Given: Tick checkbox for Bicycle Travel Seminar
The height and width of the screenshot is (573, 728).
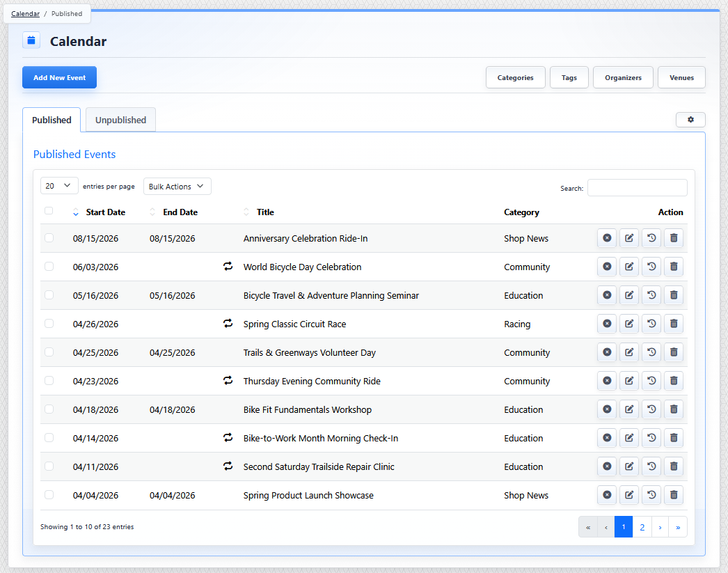Looking at the screenshot, I should point(49,295).
